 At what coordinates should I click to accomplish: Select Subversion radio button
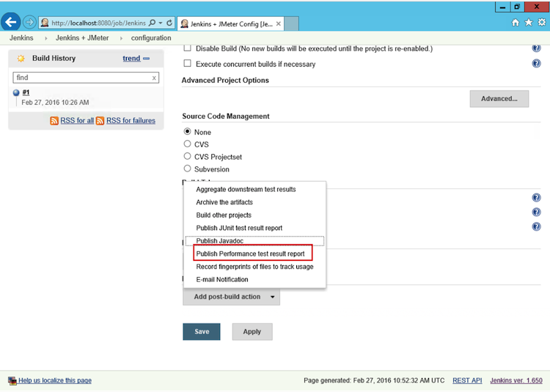(x=187, y=169)
